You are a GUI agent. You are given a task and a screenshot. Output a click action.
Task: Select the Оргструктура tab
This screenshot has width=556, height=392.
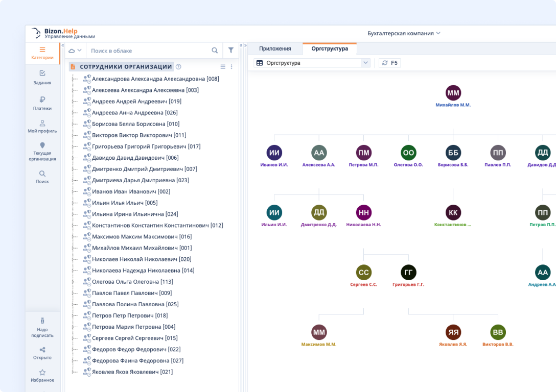330,48
